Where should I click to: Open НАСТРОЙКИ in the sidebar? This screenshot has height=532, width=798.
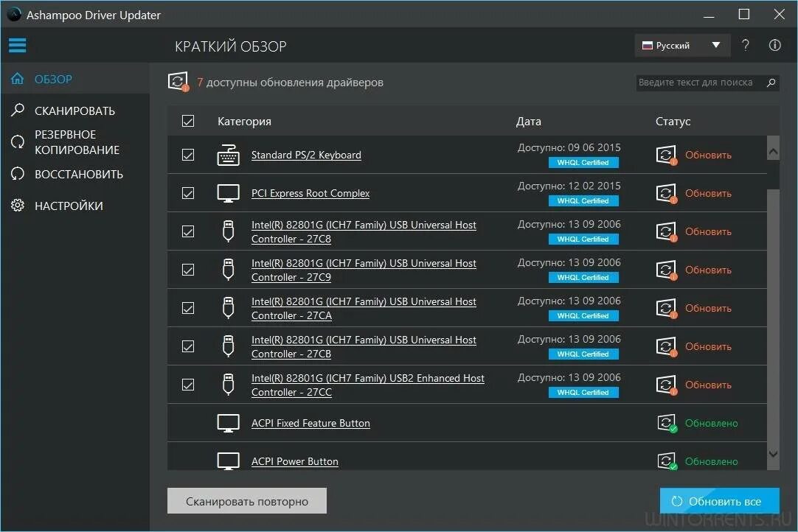(x=75, y=206)
